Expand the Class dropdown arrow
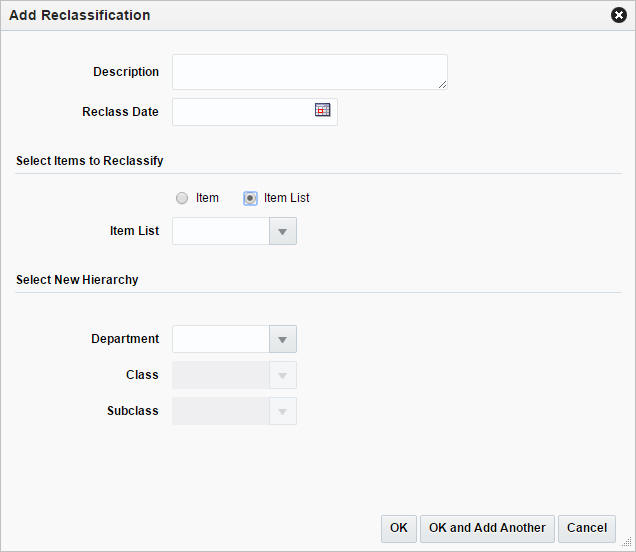 coord(283,376)
